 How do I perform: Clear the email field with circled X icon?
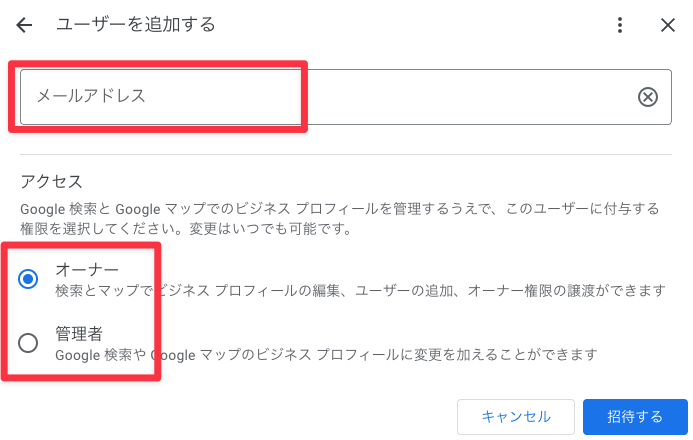point(647,97)
